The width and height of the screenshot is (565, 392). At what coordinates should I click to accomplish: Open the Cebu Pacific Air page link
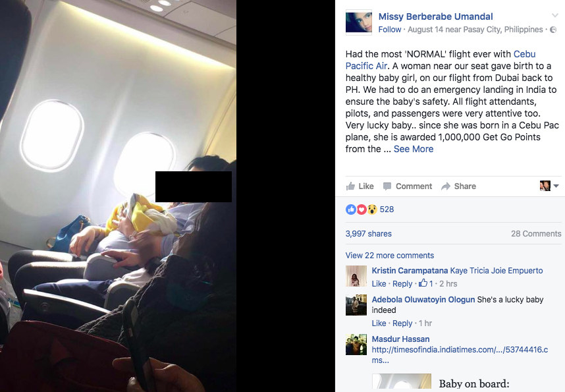(441, 60)
